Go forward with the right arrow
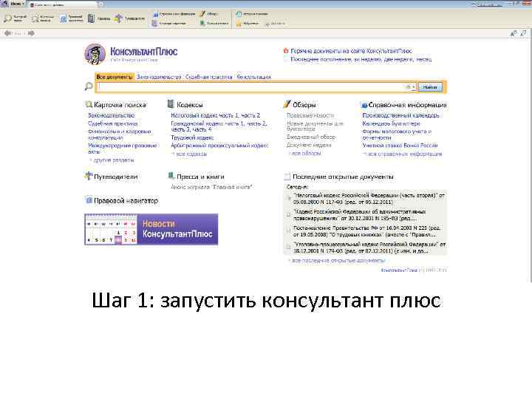The height and width of the screenshot is (399, 532). pyautogui.click(x=31, y=33)
